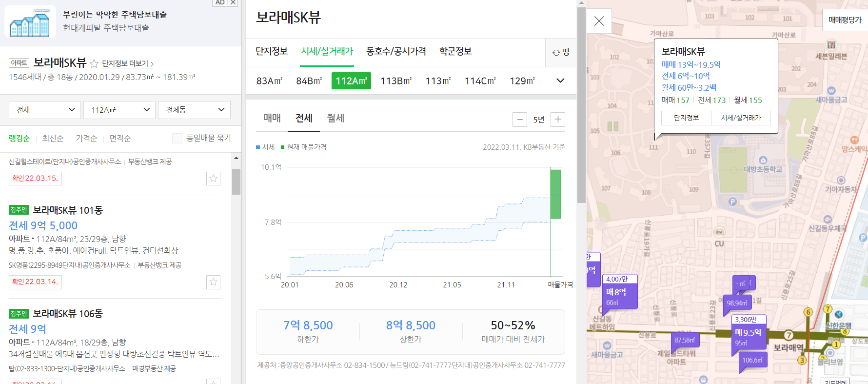Sort listings by 가격순

(86, 139)
